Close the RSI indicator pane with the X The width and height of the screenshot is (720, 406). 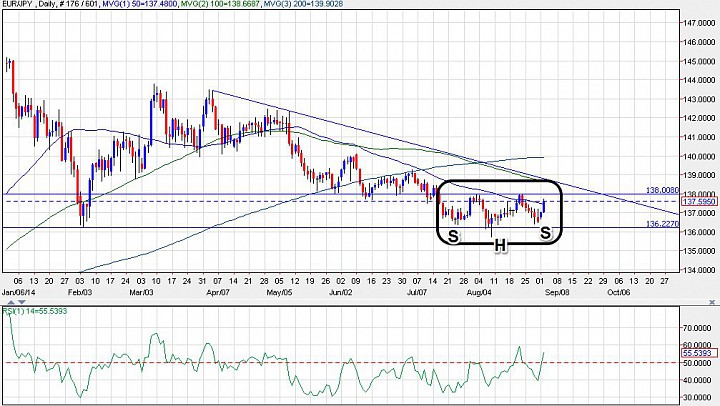pyautogui.click(x=712, y=302)
